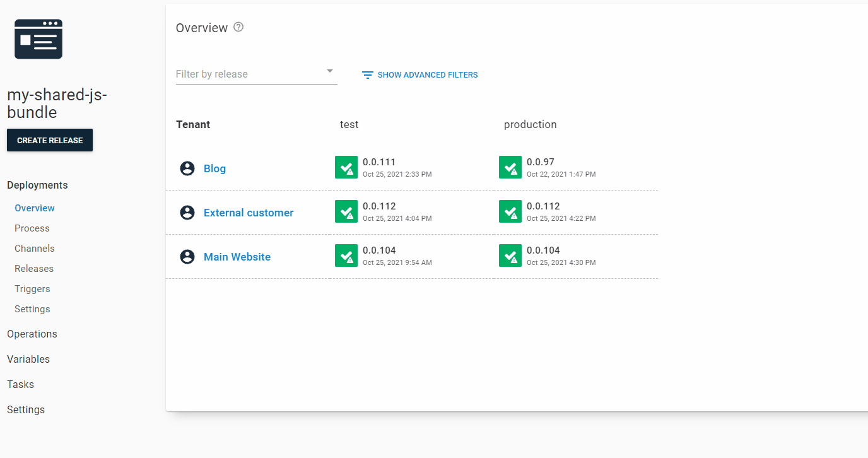Click the External customer tenant avatar icon

(x=187, y=213)
